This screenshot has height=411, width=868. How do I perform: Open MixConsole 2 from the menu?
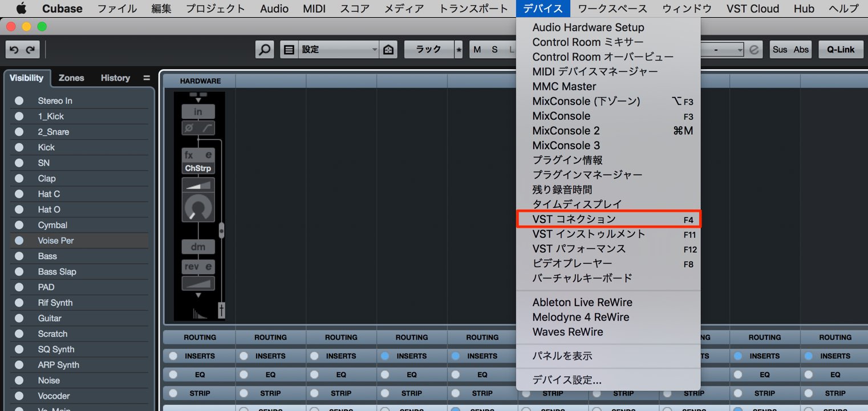click(609, 131)
